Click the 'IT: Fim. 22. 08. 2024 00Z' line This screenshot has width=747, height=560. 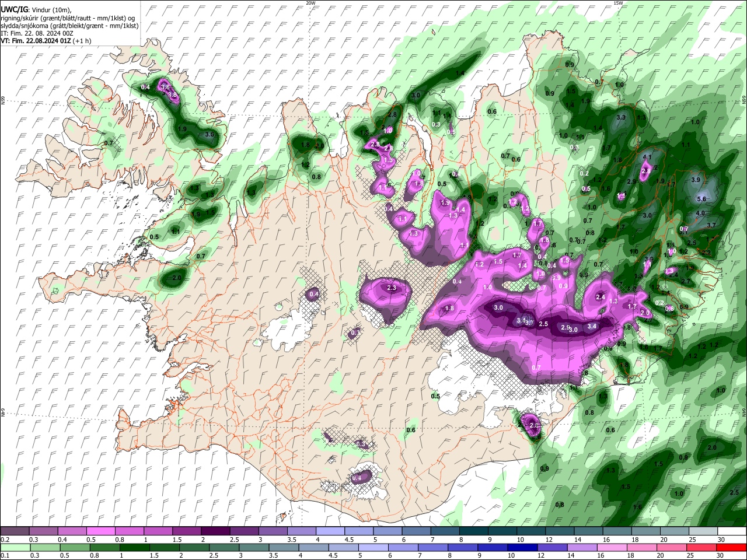tap(37, 33)
